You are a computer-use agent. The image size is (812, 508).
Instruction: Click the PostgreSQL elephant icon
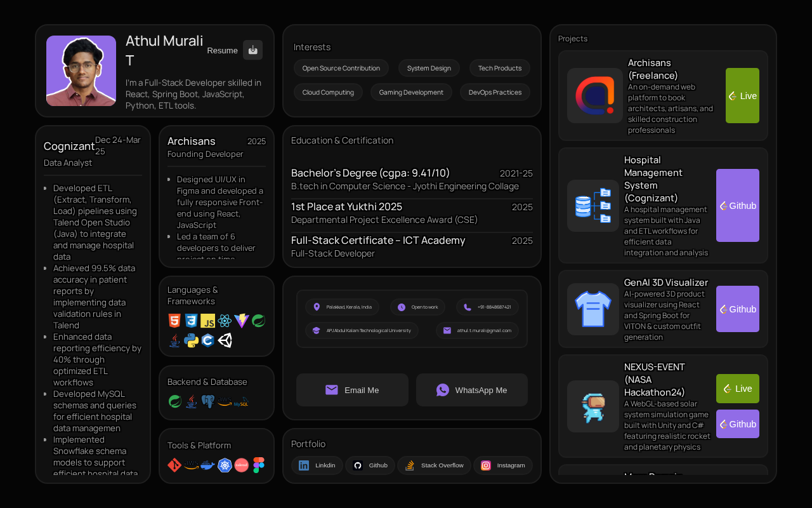click(x=207, y=401)
